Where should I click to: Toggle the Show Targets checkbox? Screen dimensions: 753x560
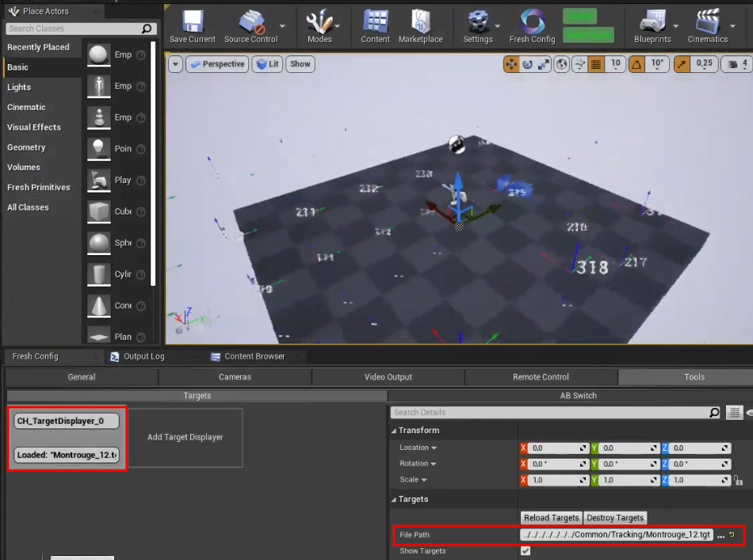click(x=526, y=550)
